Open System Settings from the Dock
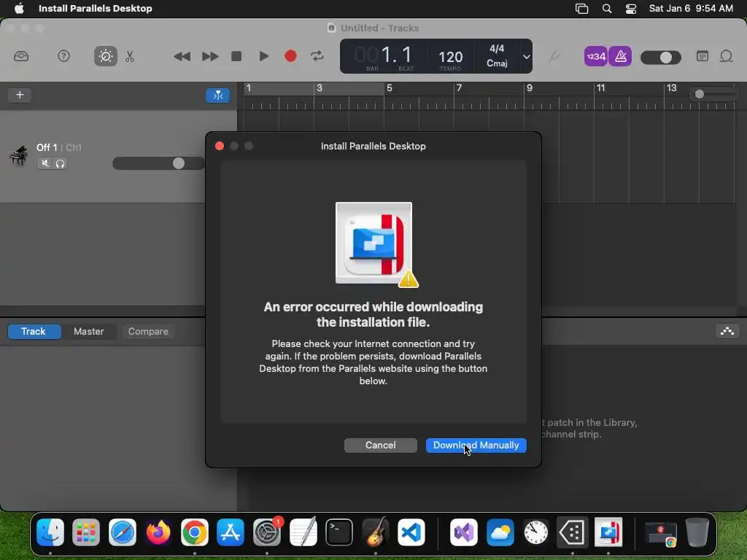 (x=267, y=532)
